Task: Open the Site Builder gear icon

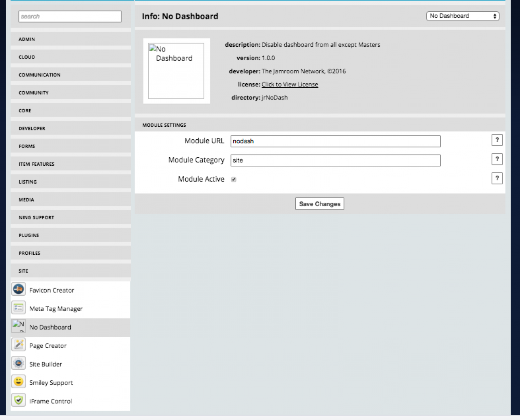Action: click(x=18, y=364)
